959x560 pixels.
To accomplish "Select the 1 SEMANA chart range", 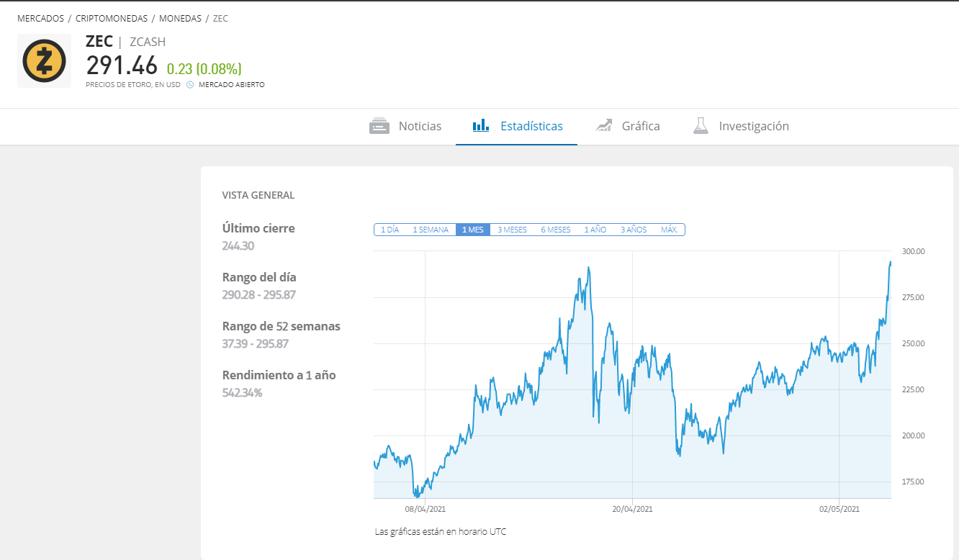I will pyautogui.click(x=430, y=230).
